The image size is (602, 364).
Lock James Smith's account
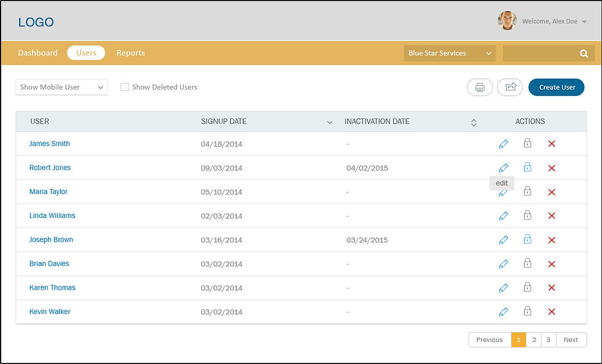[528, 143]
